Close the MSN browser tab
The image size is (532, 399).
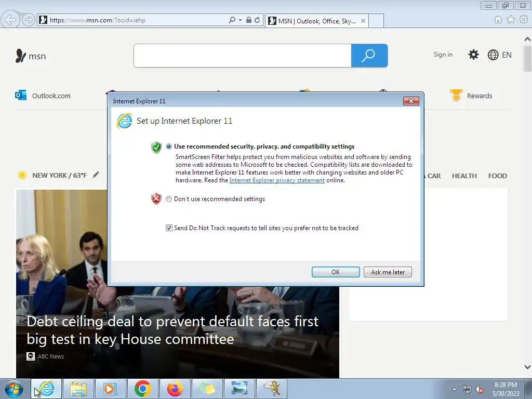coord(363,21)
